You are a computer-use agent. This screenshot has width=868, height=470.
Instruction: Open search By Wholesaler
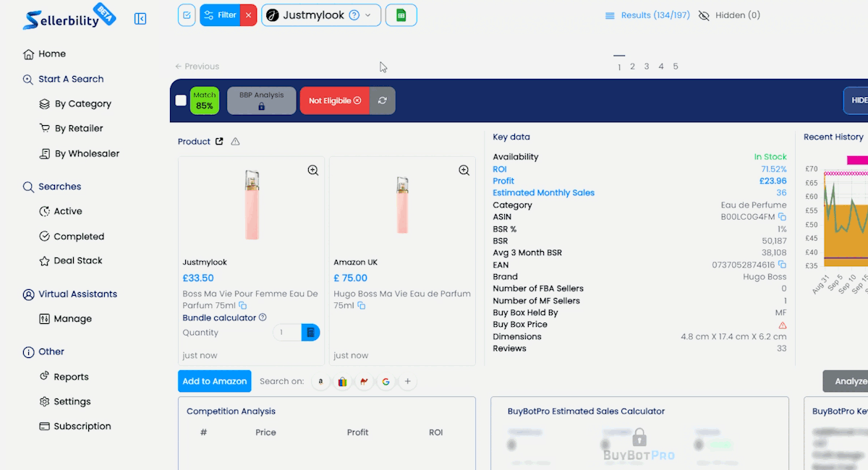tap(80, 154)
